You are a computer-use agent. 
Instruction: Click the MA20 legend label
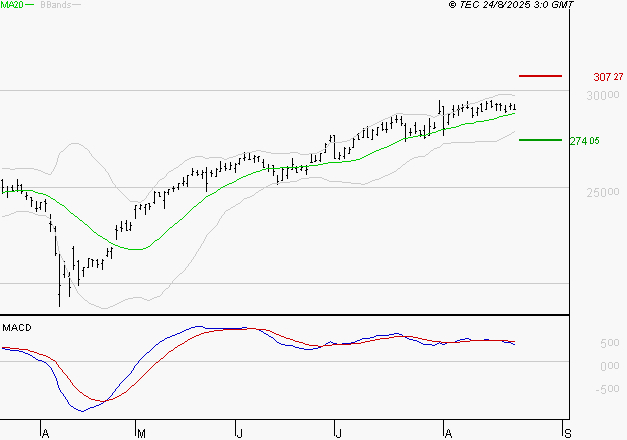coord(12,5)
